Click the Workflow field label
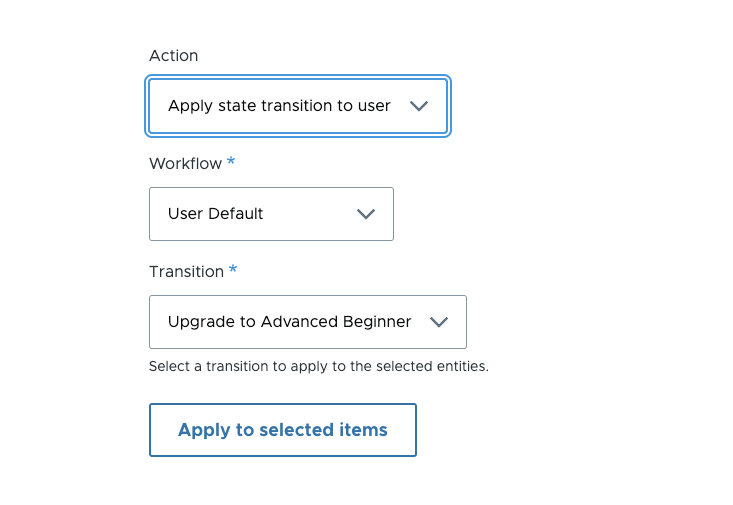Screen dimensions: 733x505 point(185,163)
